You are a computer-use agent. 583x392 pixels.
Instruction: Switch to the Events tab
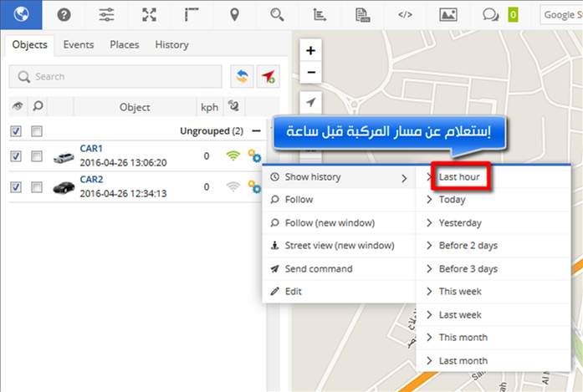tap(79, 44)
